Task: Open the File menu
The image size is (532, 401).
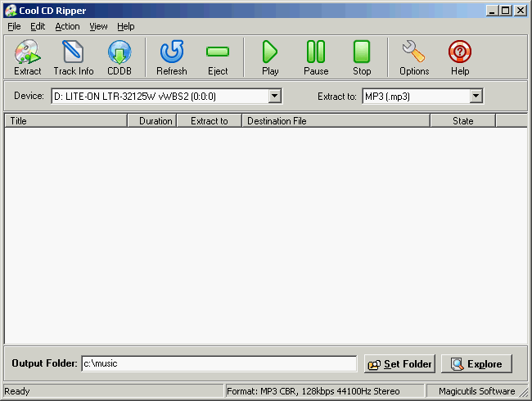Action: point(14,26)
